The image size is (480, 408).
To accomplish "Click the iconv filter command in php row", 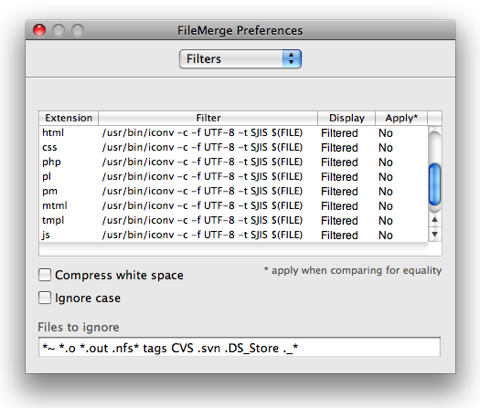I will [x=202, y=162].
